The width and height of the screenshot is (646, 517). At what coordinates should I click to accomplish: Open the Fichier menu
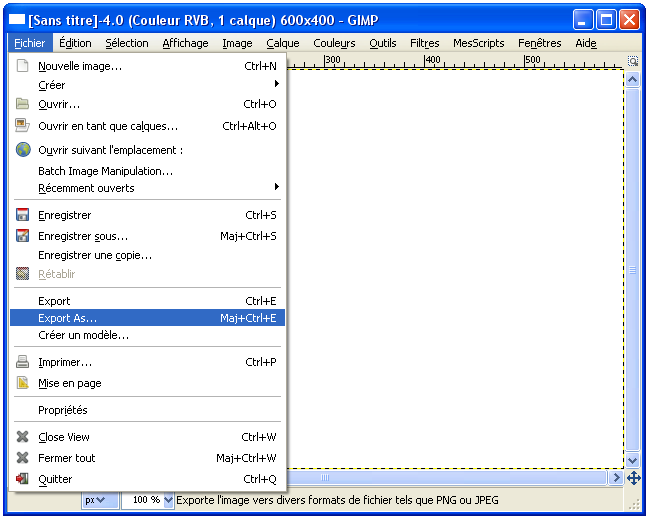click(x=30, y=43)
